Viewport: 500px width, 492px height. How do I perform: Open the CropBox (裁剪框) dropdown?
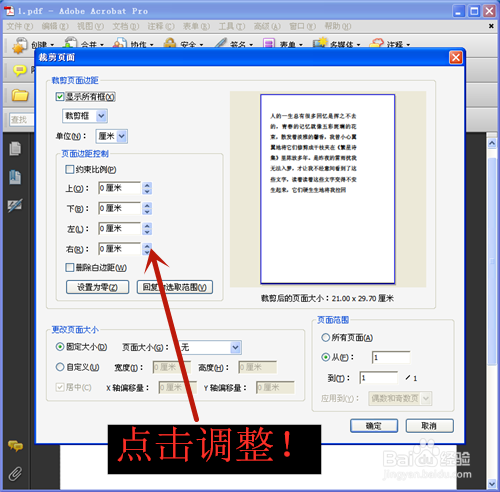(85, 116)
